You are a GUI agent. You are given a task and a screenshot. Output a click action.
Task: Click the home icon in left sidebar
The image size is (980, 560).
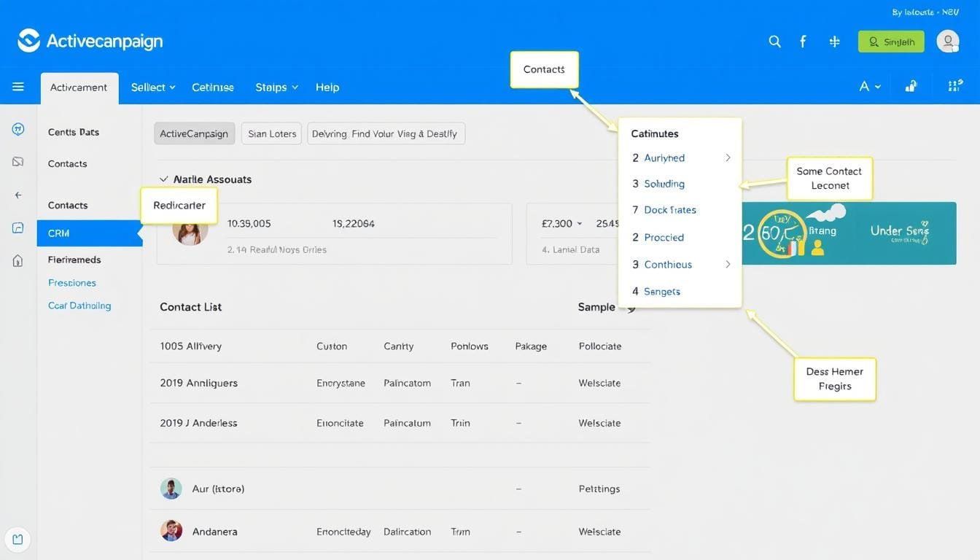coord(18,261)
